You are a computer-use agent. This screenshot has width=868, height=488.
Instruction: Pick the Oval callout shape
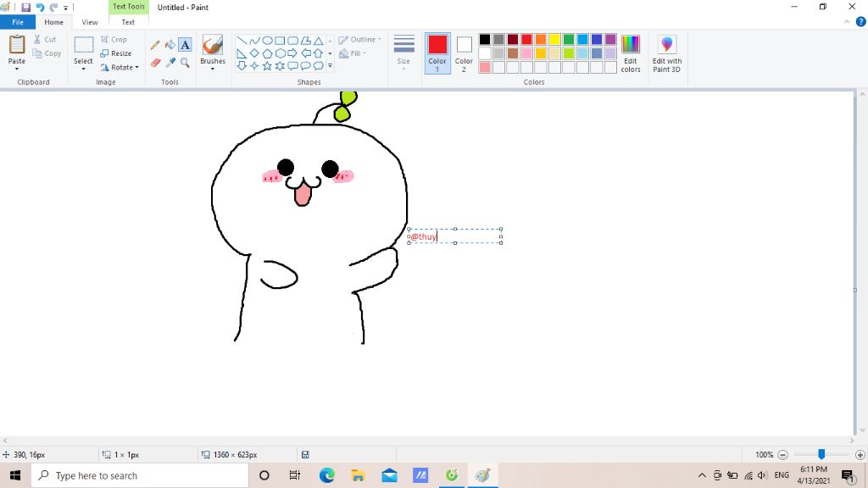(305, 66)
